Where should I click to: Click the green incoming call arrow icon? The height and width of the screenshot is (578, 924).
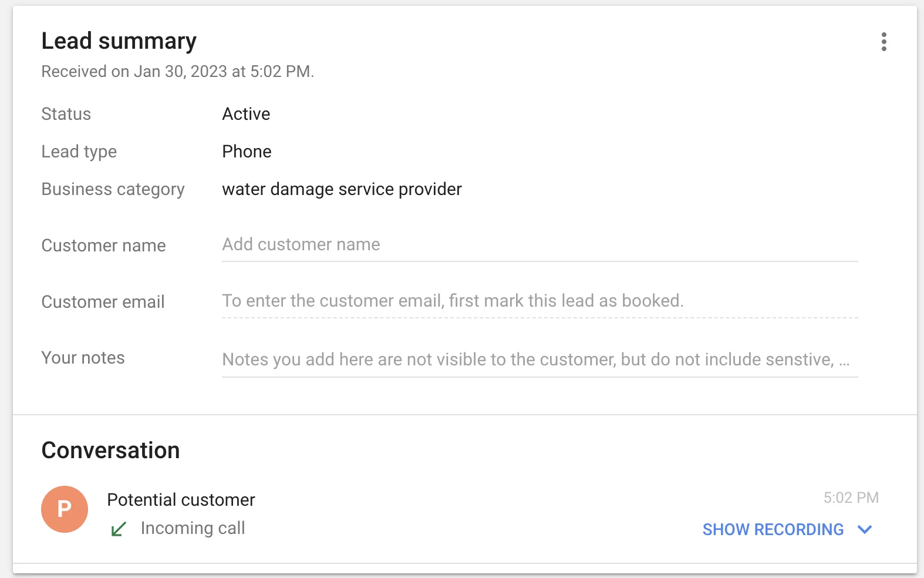coord(119,529)
